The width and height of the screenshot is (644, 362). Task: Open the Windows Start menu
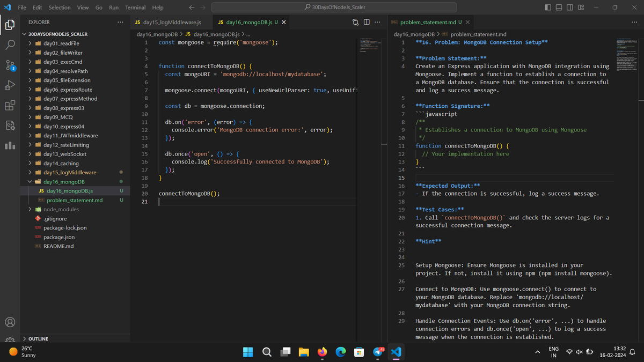click(248, 352)
